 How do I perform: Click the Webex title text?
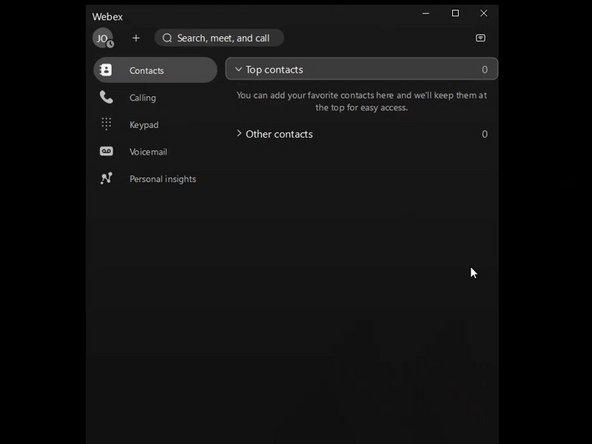click(x=107, y=17)
